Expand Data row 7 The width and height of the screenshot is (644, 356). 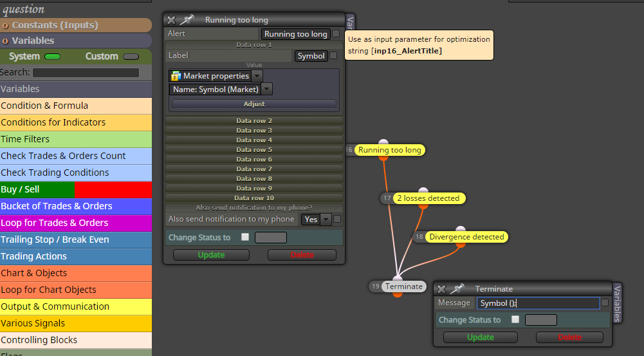pyautogui.click(x=254, y=169)
